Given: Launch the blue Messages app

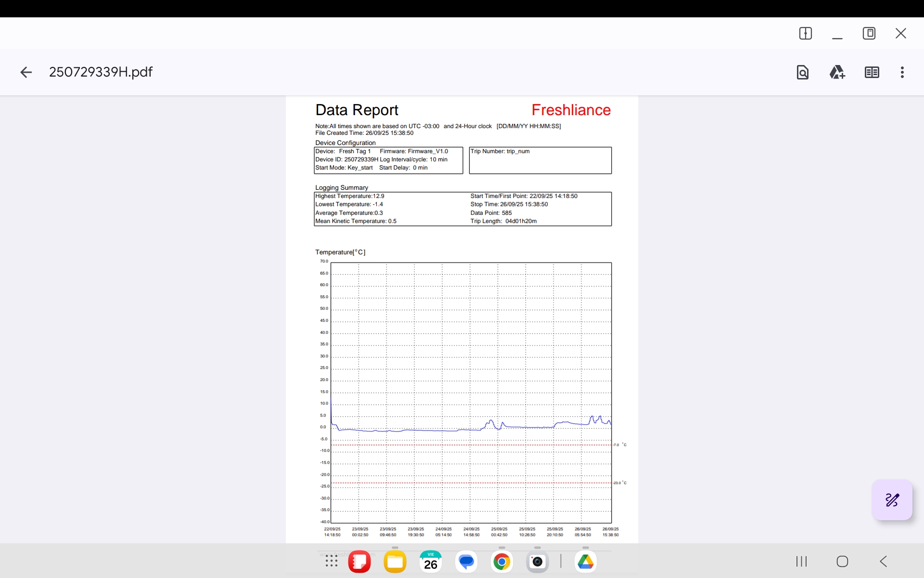Looking at the screenshot, I should 466,562.
